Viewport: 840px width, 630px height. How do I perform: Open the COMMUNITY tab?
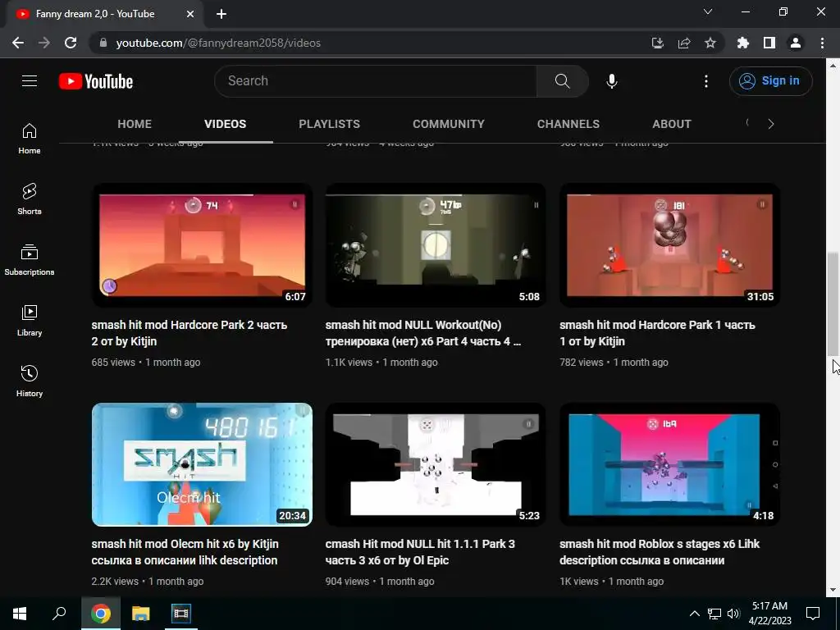click(x=449, y=124)
